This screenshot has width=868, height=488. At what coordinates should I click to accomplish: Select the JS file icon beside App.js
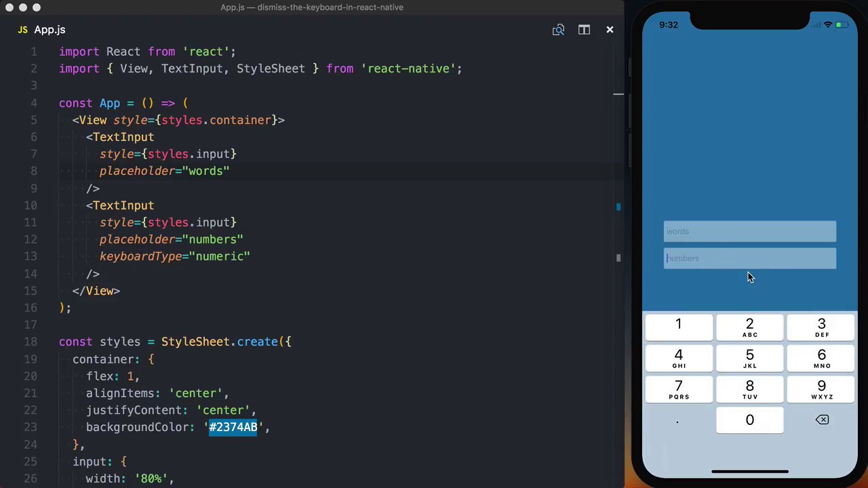pyautogui.click(x=22, y=29)
